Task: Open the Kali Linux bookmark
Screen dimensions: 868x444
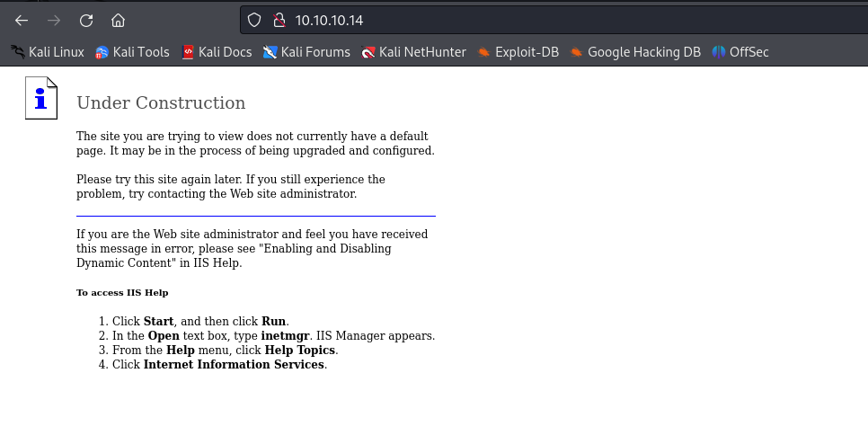Action: 47,52
